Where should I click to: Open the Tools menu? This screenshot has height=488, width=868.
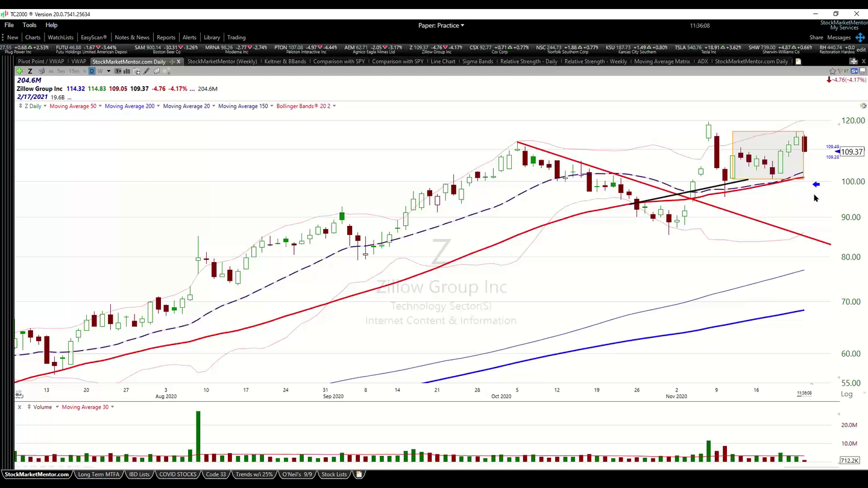(30, 25)
